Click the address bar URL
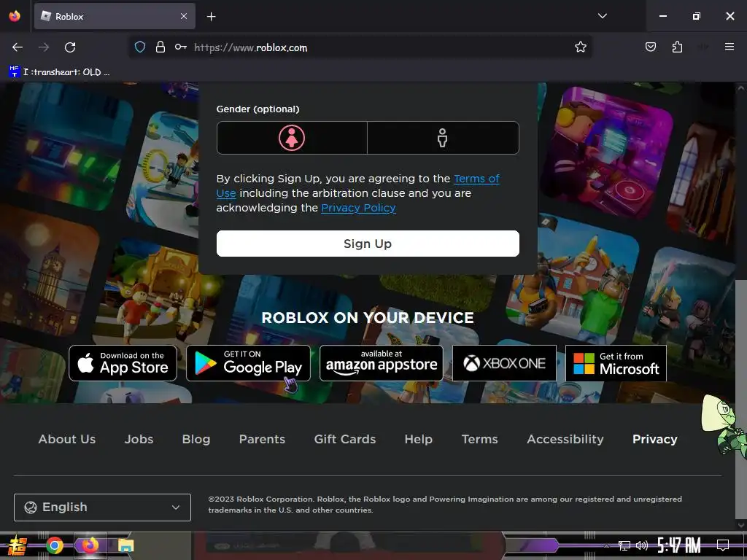Viewport: 747px width, 560px height. (251, 47)
